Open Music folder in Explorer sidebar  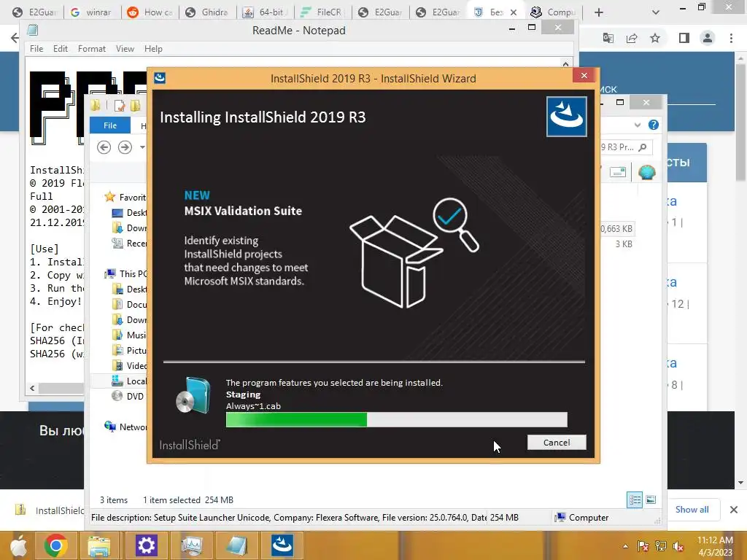click(129, 335)
